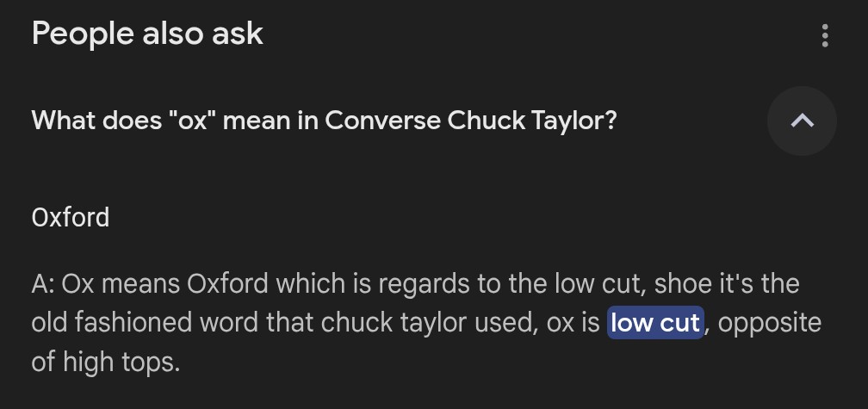Select the "Oxford" answer heading

pyautogui.click(x=71, y=217)
